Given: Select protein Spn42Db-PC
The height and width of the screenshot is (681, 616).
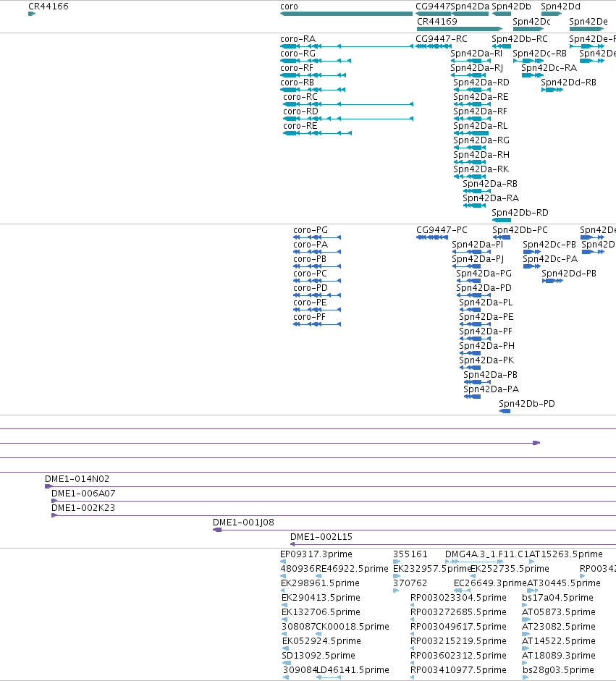Looking at the screenshot, I should point(520,230).
